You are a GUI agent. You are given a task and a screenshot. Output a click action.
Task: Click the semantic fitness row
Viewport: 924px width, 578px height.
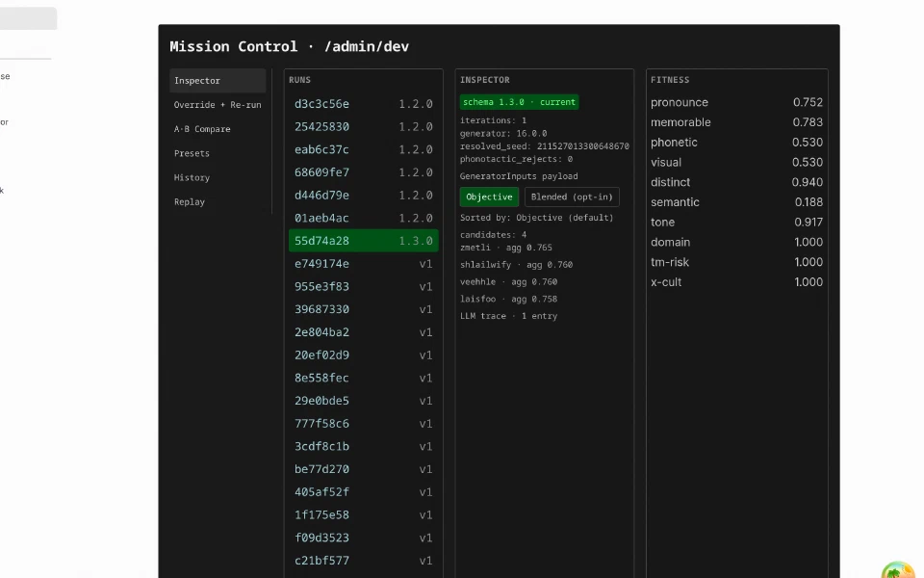click(x=736, y=202)
